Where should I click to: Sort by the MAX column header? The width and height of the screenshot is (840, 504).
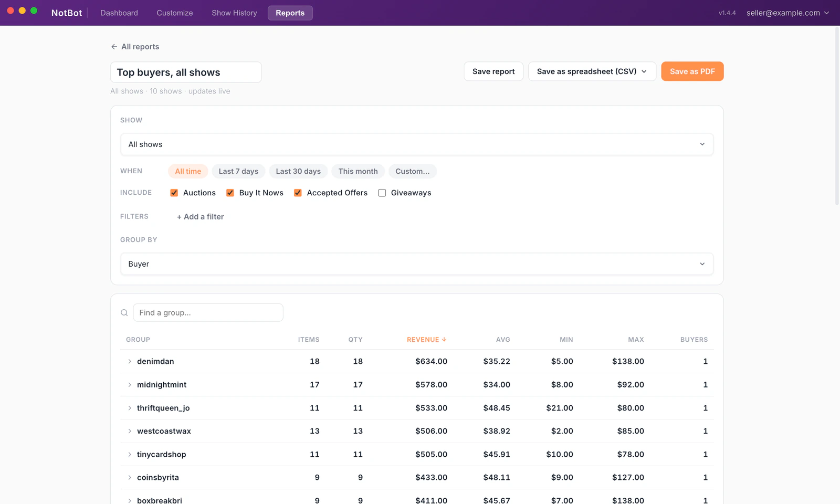pyautogui.click(x=636, y=340)
